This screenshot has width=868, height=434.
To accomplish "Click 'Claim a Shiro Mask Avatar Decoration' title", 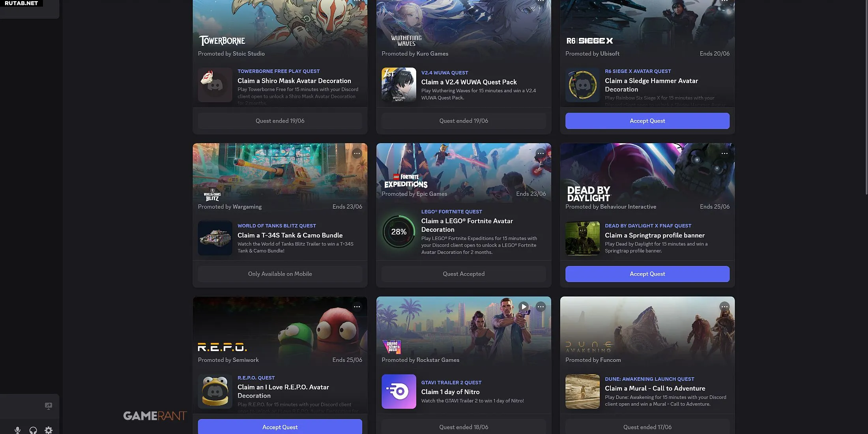I will click(294, 80).
